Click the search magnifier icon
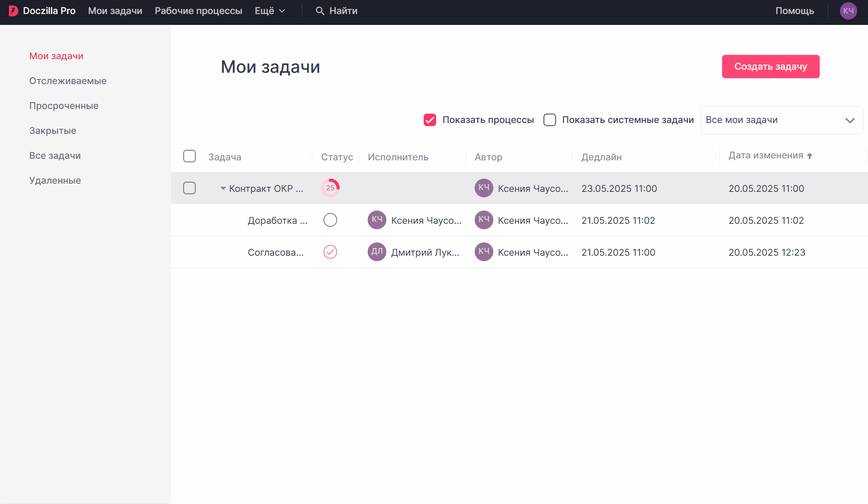The width and height of the screenshot is (868, 504). pyautogui.click(x=320, y=11)
